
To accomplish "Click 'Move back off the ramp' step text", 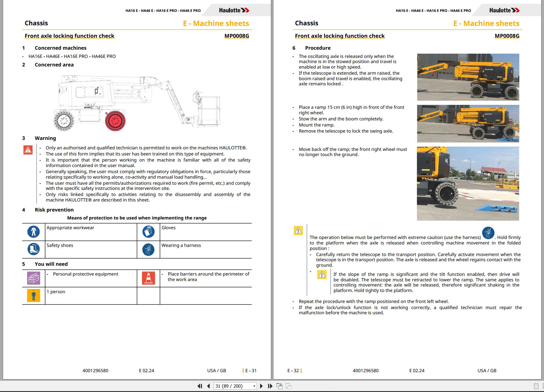I will [x=353, y=152].
